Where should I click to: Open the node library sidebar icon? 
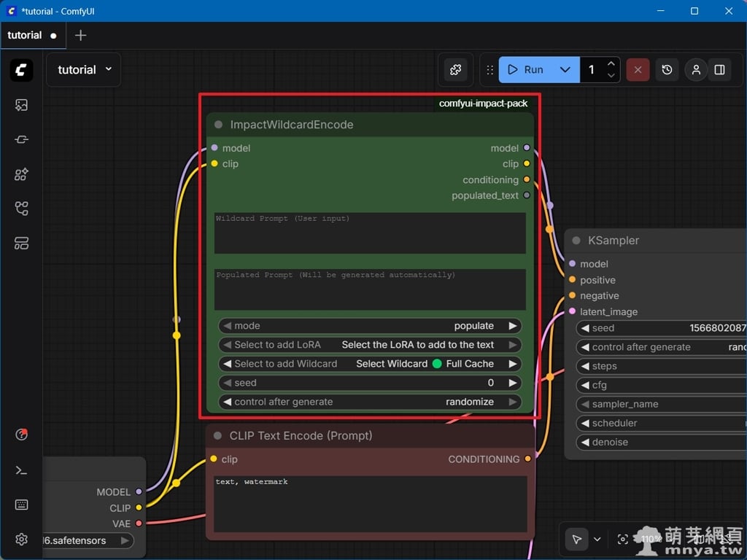[x=21, y=139]
